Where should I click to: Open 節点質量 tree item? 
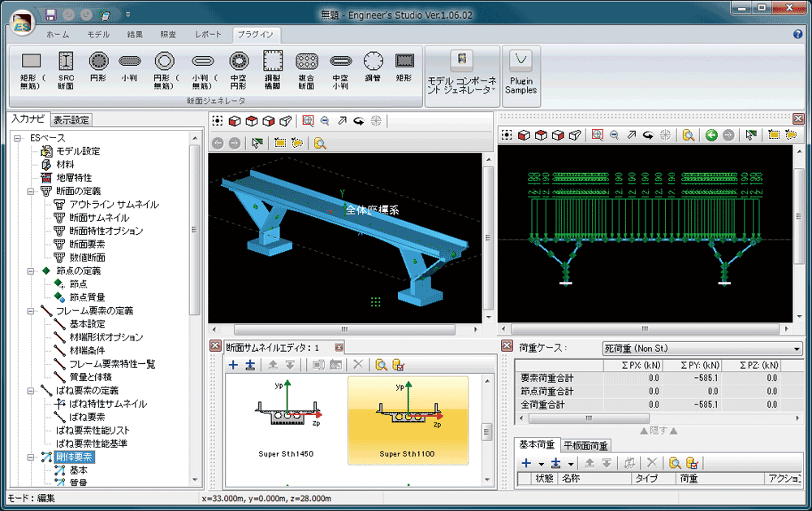coord(87,297)
